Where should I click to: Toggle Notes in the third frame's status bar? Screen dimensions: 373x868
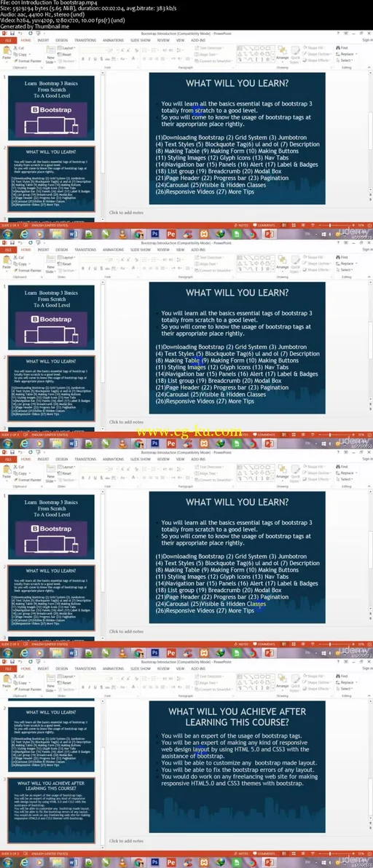243,644
